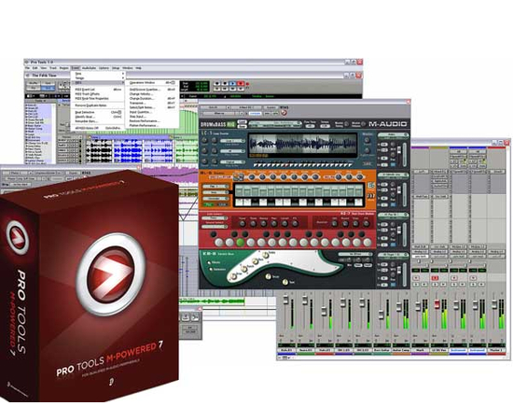Choose Tempo from the Event menu

[x=98, y=78]
